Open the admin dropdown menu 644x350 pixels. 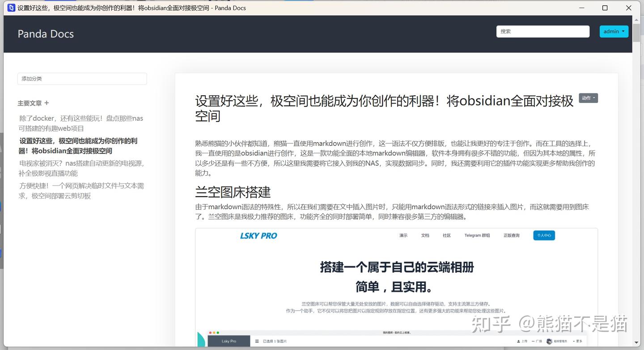614,31
